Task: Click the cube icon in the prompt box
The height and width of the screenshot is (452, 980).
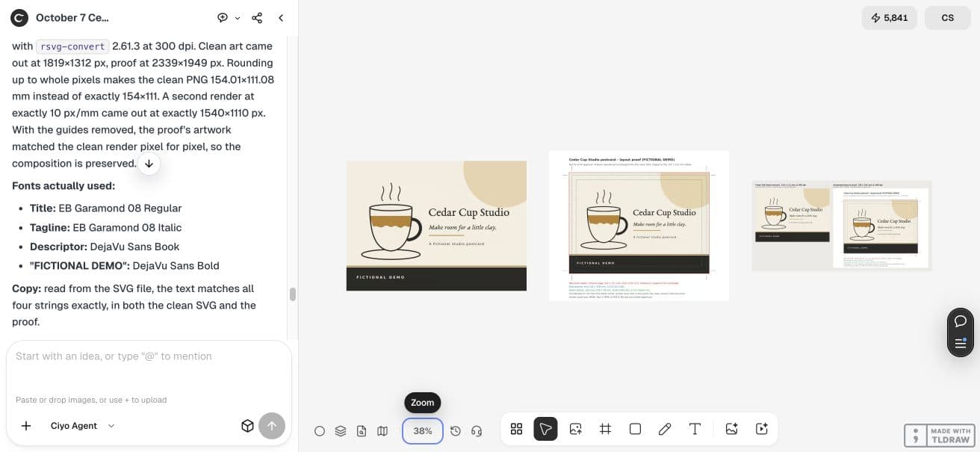Action: (x=247, y=426)
